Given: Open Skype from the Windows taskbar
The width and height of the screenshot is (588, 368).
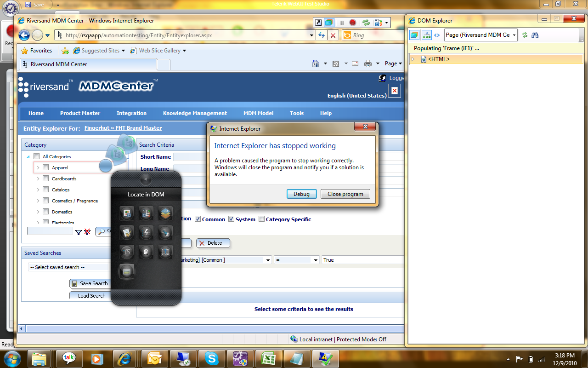Looking at the screenshot, I should coord(212,358).
